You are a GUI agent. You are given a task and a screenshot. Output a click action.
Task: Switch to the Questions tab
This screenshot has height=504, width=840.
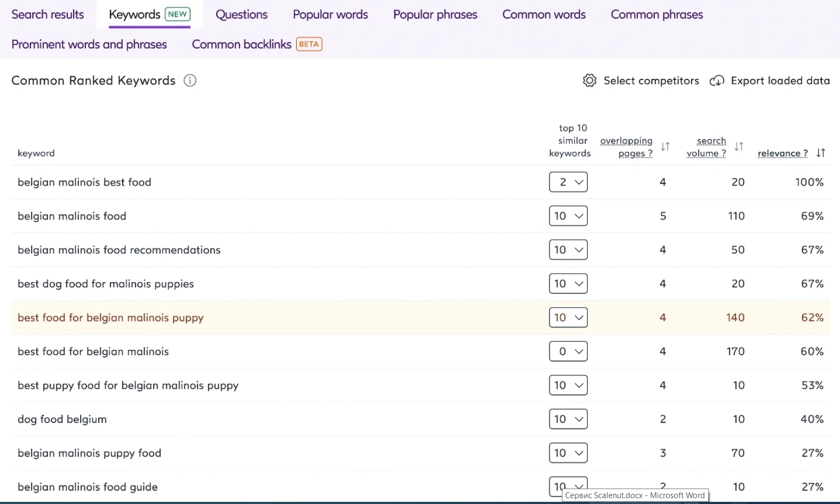pyautogui.click(x=242, y=14)
